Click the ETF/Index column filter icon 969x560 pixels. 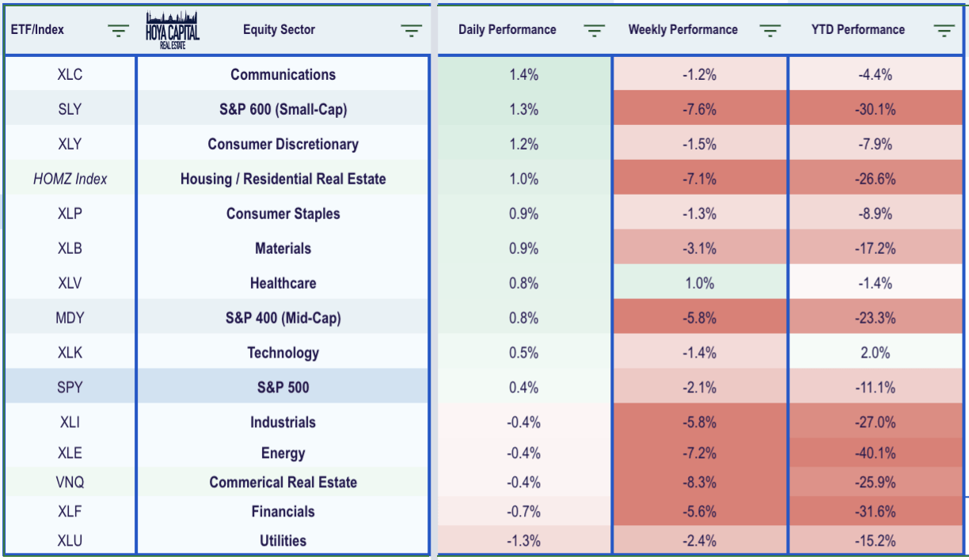pos(119,31)
